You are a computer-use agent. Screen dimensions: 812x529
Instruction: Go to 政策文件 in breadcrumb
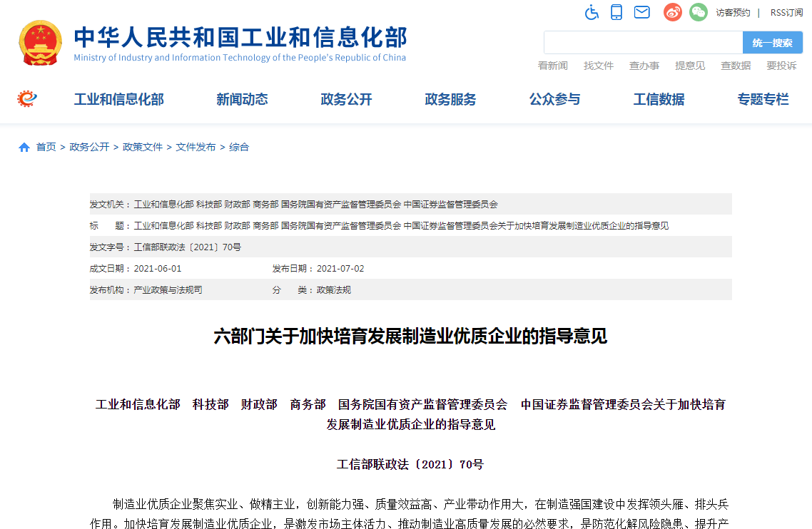click(143, 147)
